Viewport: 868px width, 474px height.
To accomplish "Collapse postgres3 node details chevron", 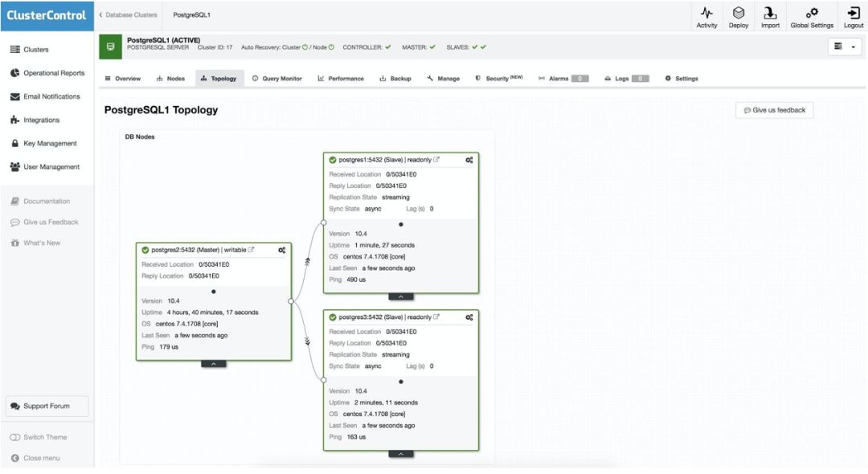I will point(401,454).
